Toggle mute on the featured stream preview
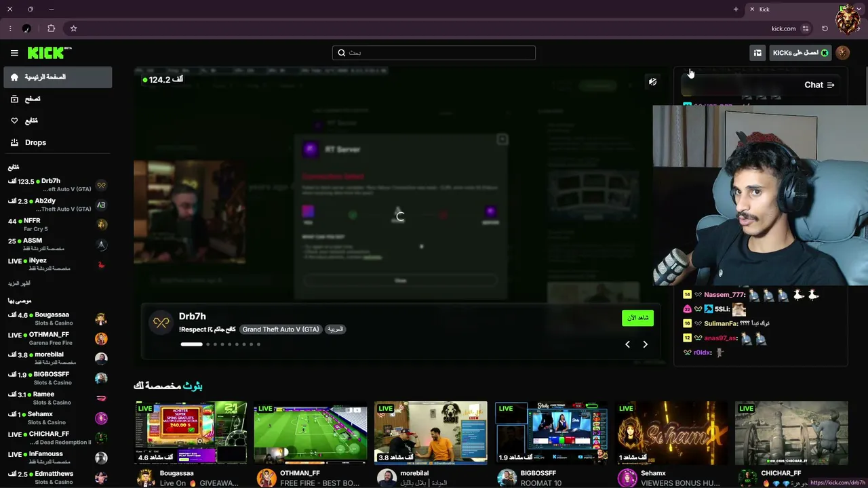 point(652,82)
